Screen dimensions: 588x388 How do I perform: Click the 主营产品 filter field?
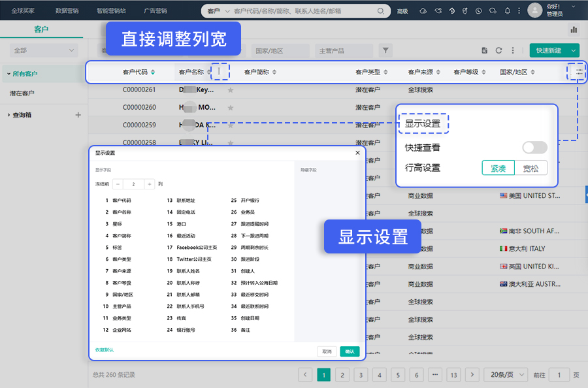(344, 50)
